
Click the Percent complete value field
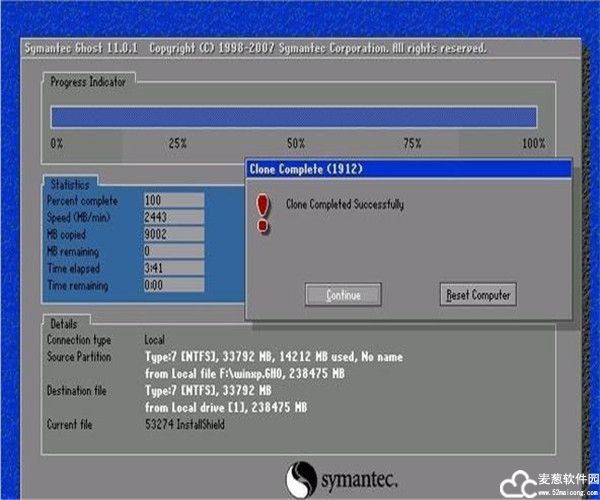[173, 200]
